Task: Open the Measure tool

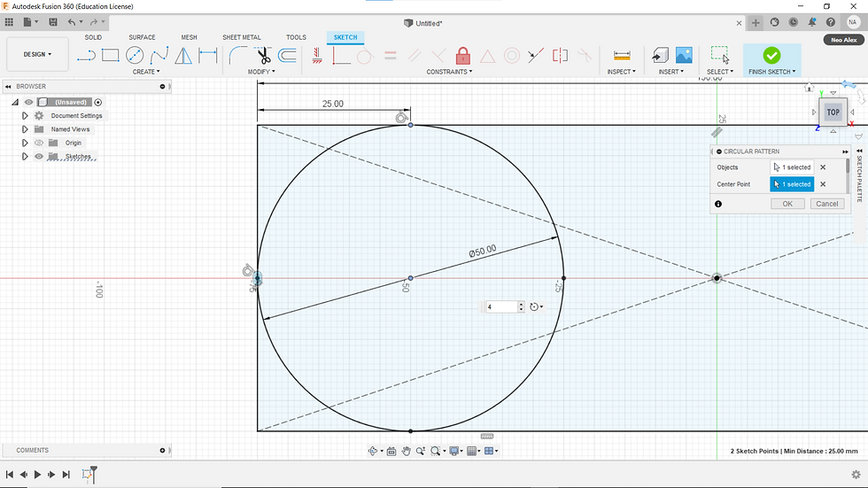Action: pos(622,55)
